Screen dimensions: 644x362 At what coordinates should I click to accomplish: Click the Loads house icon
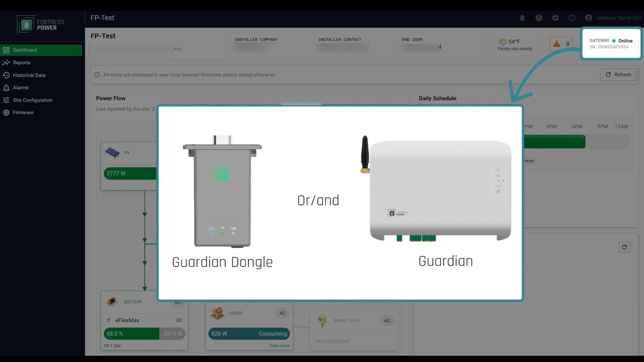[217, 313]
